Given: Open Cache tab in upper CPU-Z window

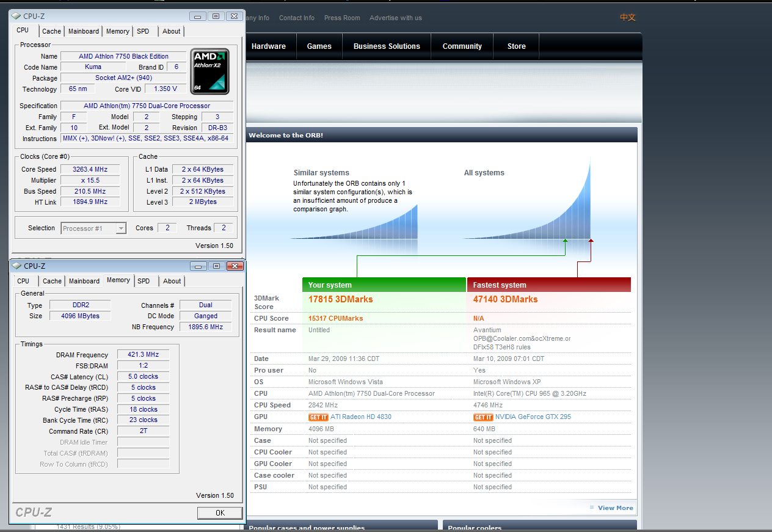Looking at the screenshot, I should pyautogui.click(x=51, y=31).
